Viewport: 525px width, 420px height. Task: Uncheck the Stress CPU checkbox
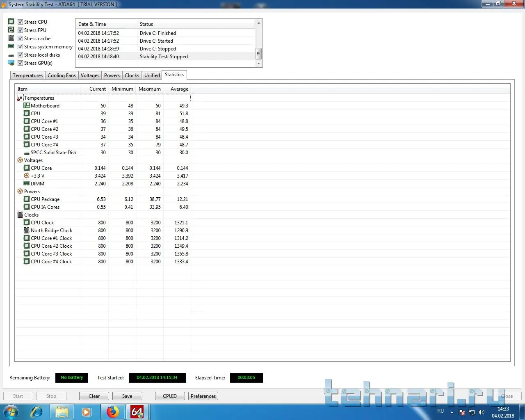[20, 22]
